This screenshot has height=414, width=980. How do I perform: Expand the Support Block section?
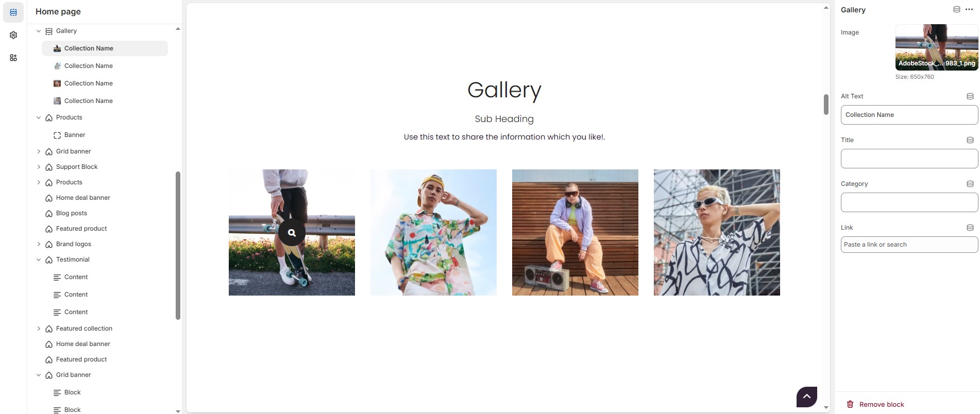point(39,167)
